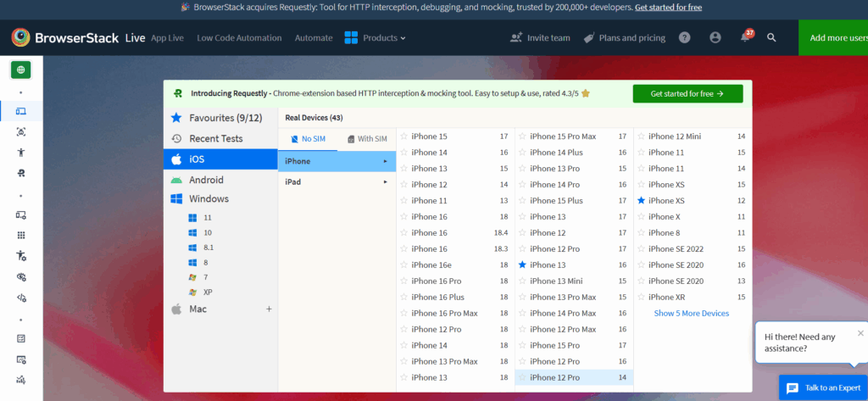
Task: Click the green Get started for free button
Action: pos(687,94)
